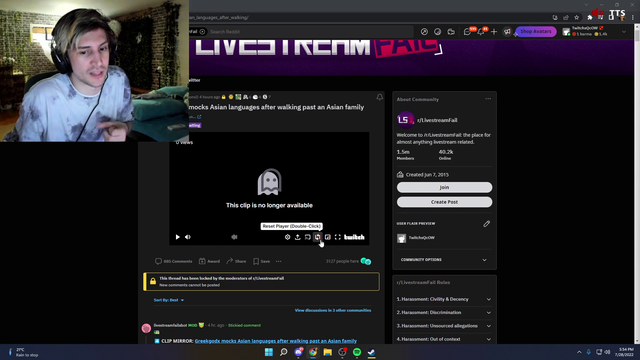The width and height of the screenshot is (640, 360).
Task: Click the Create Post button
Action: [x=444, y=202]
